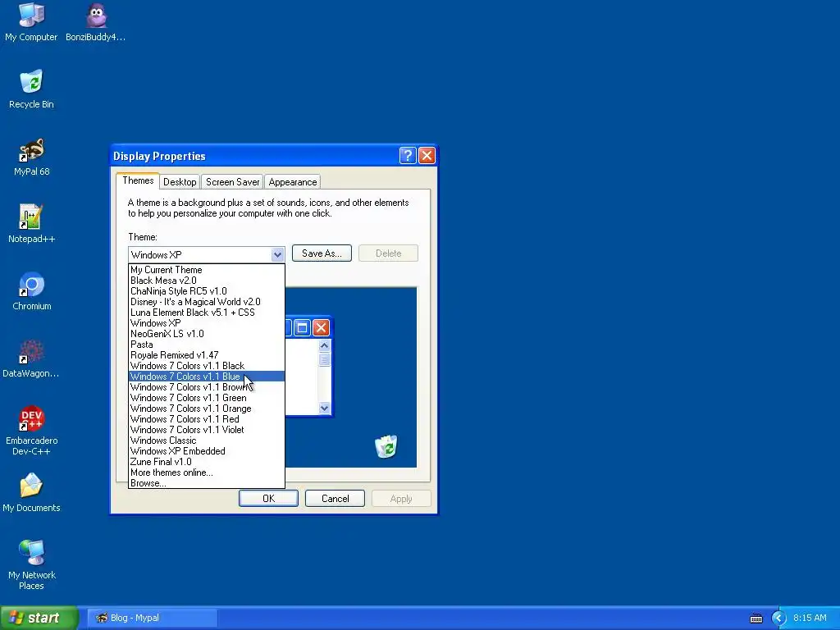Switch to the Desktop tab

click(180, 182)
